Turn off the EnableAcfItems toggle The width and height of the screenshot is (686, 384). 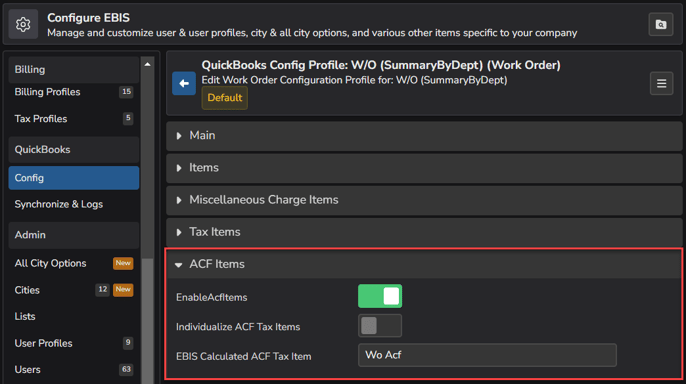tap(380, 296)
